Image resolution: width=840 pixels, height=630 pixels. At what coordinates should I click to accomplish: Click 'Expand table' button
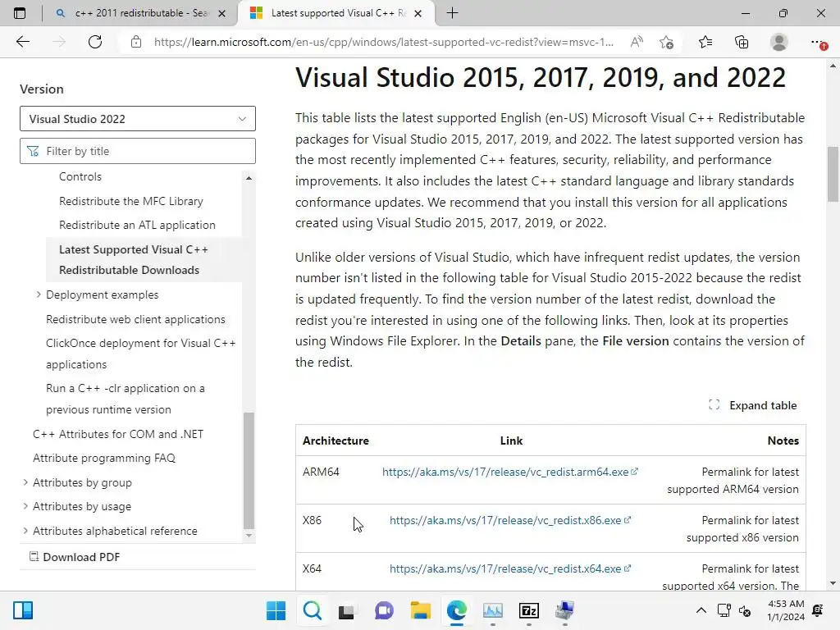[753, 405]
